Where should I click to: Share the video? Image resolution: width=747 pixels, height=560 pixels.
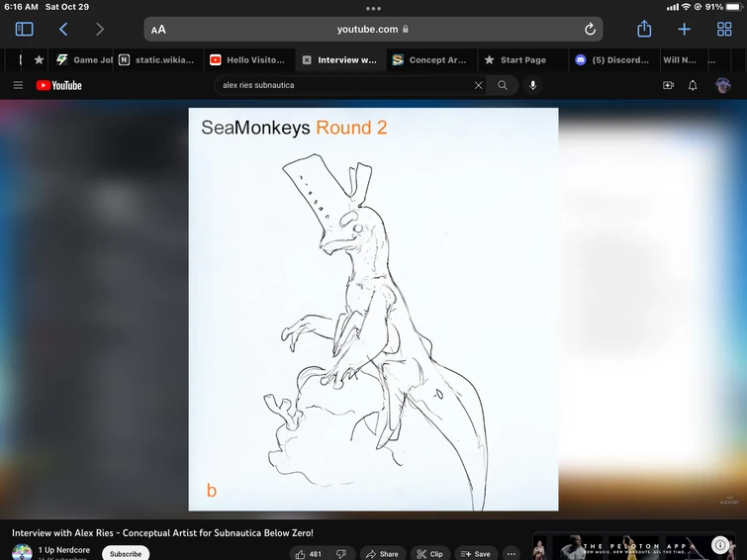click(383, 554)
